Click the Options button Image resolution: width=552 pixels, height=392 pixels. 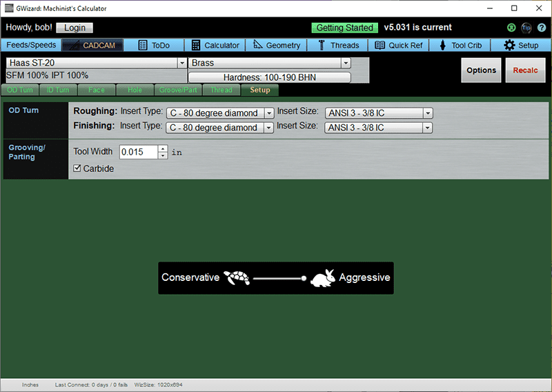click(481, 70)
